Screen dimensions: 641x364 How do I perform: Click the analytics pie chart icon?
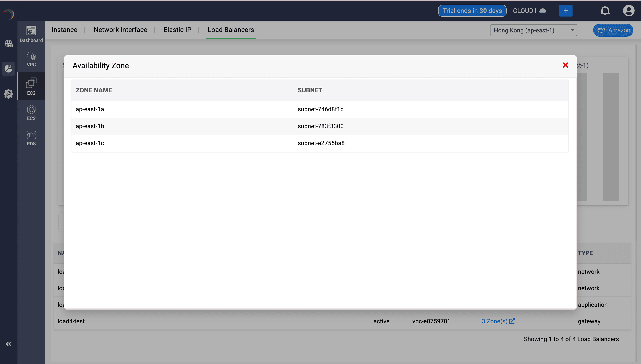[9, 68]
